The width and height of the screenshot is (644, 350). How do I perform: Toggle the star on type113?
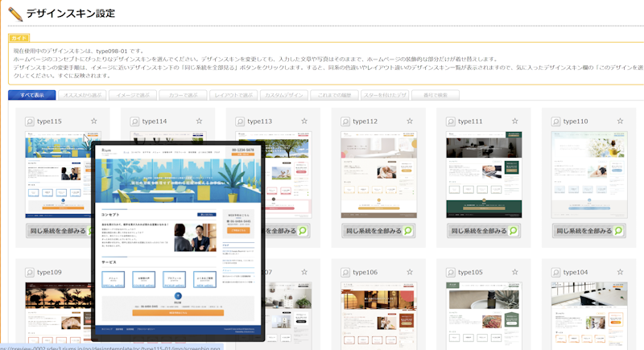click(x=304, y=121)
